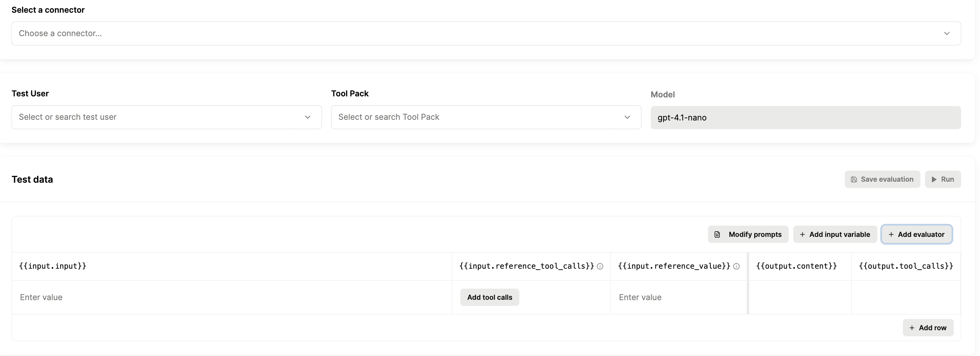980x356 pixels.
Task: Click Add evaluator
Action: coord(916,234)
